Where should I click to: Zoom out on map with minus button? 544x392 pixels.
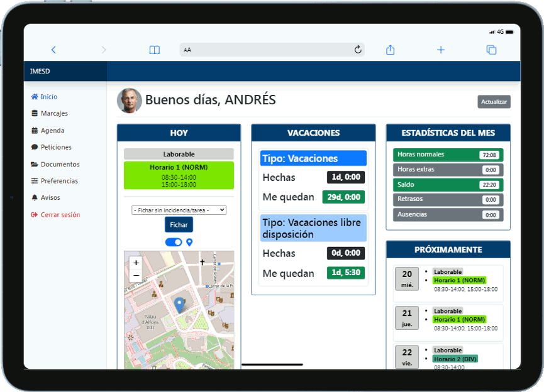coord(136,275)
